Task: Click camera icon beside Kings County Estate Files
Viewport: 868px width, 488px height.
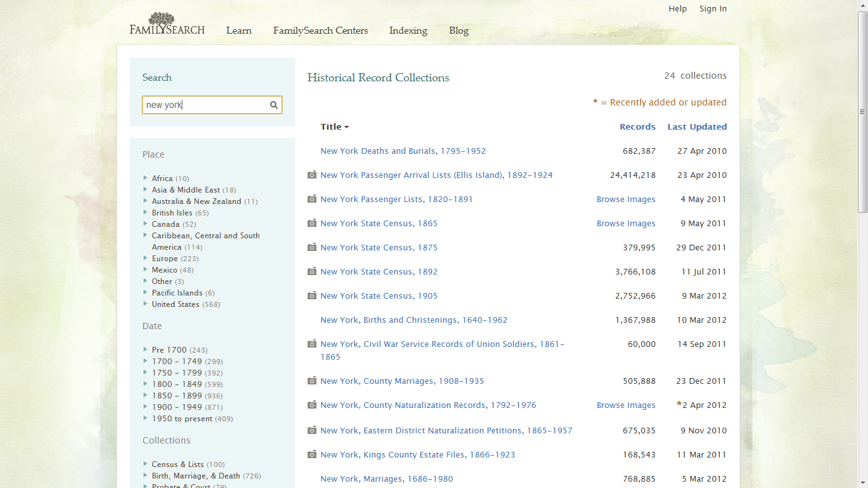Action: 312,454
